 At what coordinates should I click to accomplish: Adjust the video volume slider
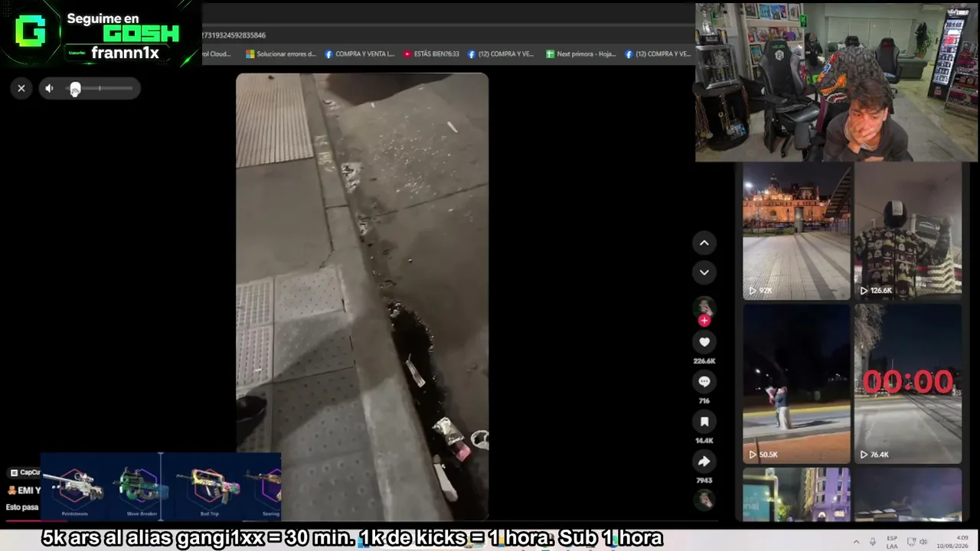point(100,89)
